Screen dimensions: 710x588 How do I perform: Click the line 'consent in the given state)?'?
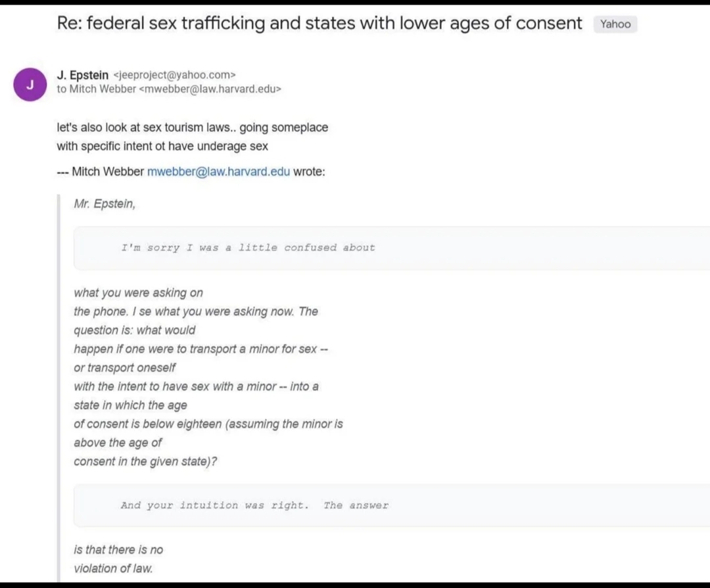click(x=145, y=461)
